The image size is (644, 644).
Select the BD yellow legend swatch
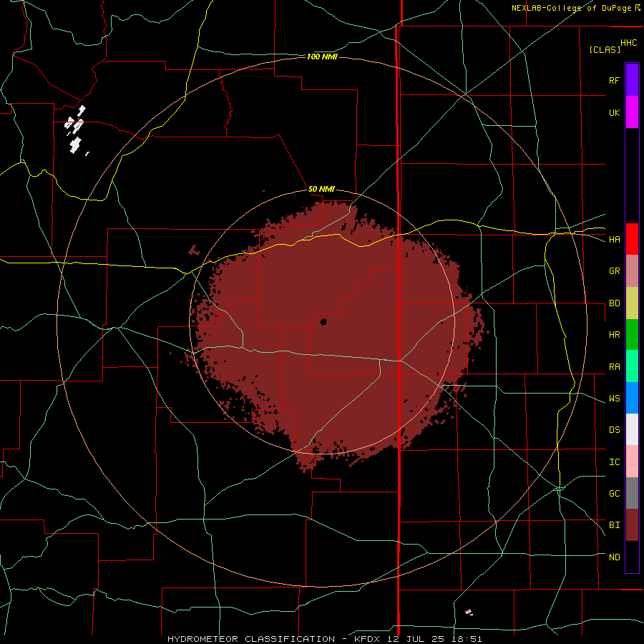(x=632, y=303)
